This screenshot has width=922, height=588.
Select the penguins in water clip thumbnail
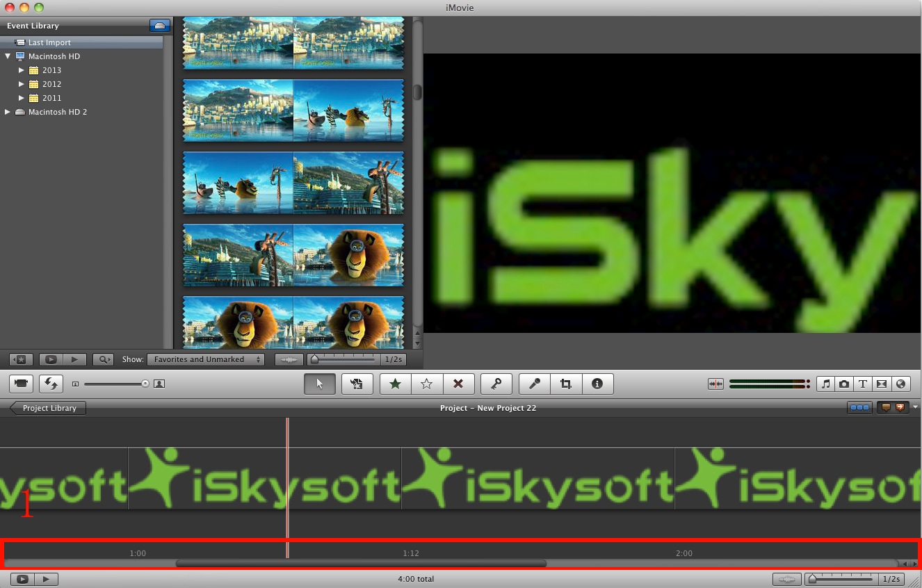point(348,110)
